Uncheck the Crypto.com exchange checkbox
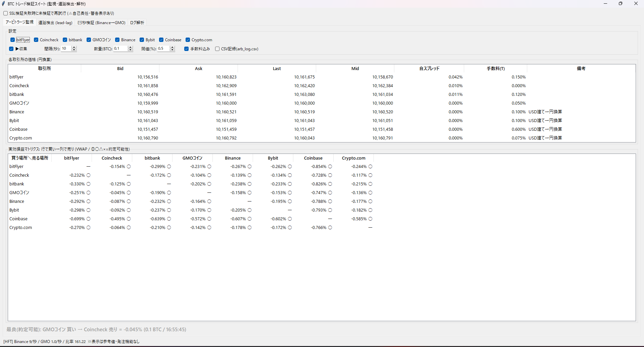The height and width of the screenshot is (347, 644). pos(188,40)
